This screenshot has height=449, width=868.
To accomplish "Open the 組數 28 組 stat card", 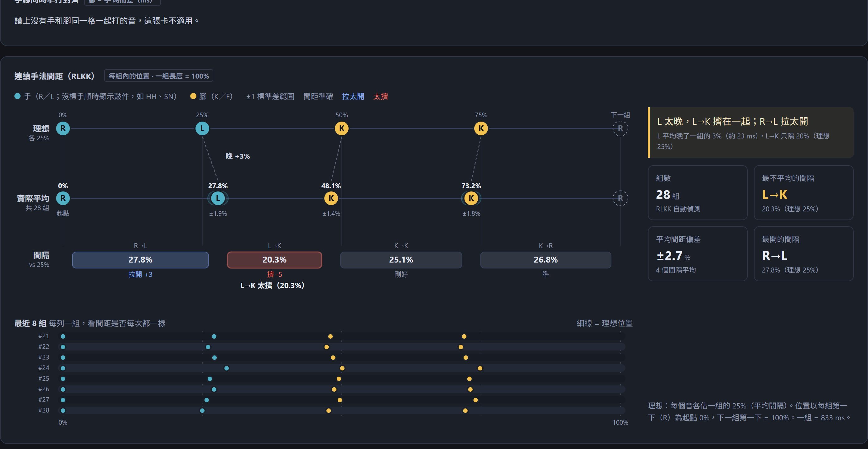I will coord(697,193).
